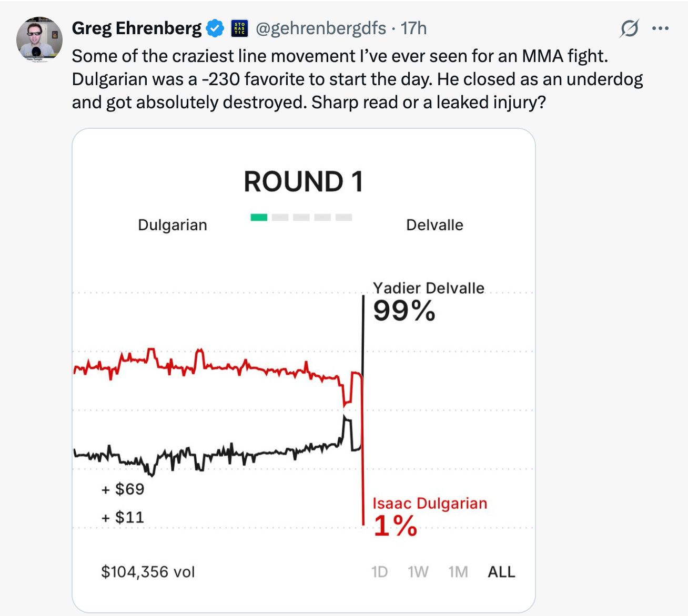Enable the 1M chart view
This screenshot has height=616, width=688.
click(x=457, y=572)
